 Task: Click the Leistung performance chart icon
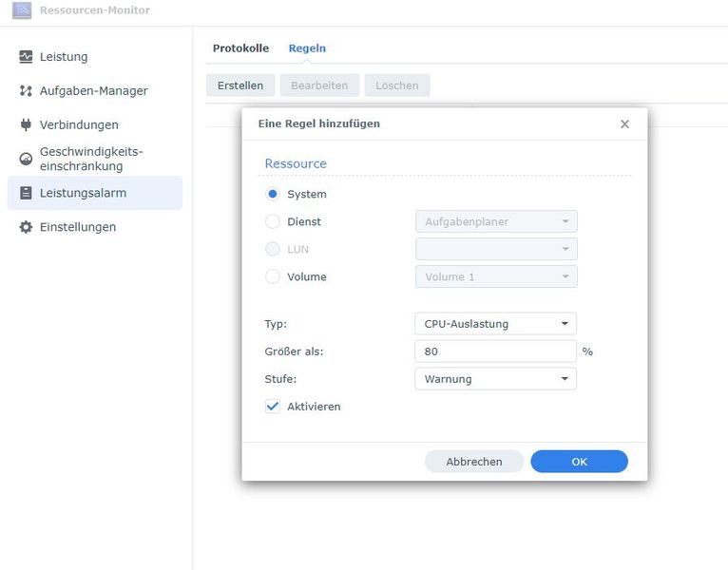[26, 57]
